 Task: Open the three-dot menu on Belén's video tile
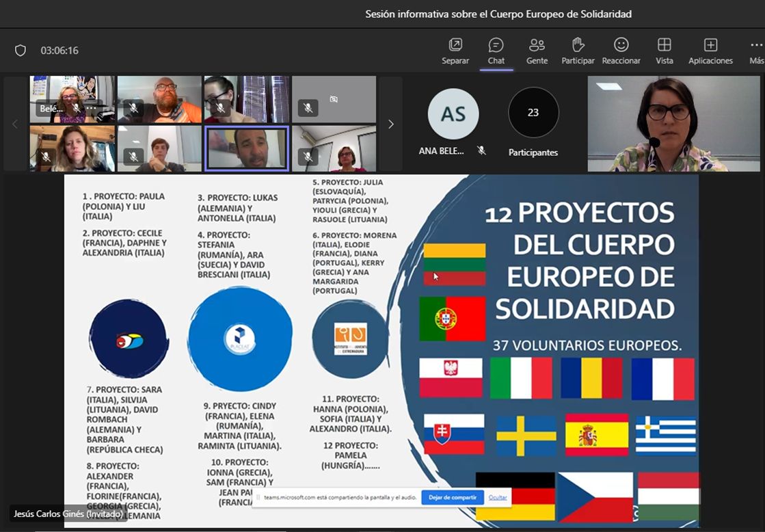click(90, 109)
